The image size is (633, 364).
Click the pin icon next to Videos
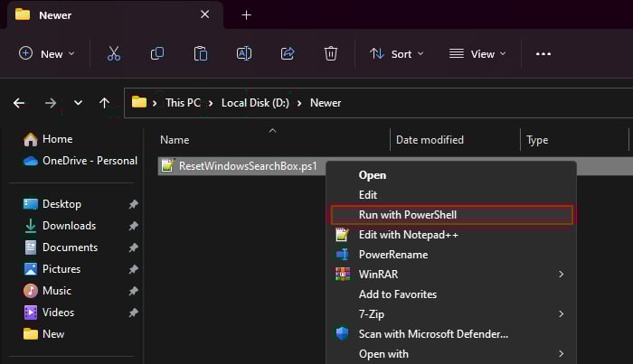(x=133, y=313)
